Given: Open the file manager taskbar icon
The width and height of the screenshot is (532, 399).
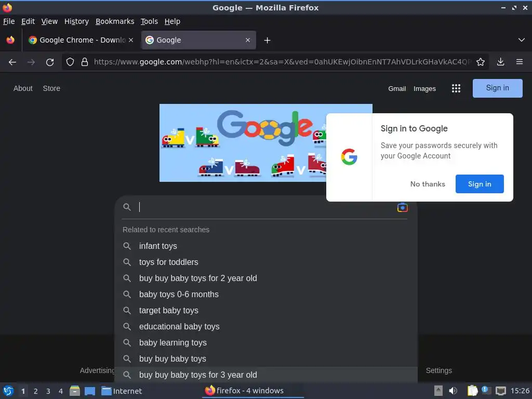Looking at the screenshot, I should pyautogui.click(x=75, y=391).
